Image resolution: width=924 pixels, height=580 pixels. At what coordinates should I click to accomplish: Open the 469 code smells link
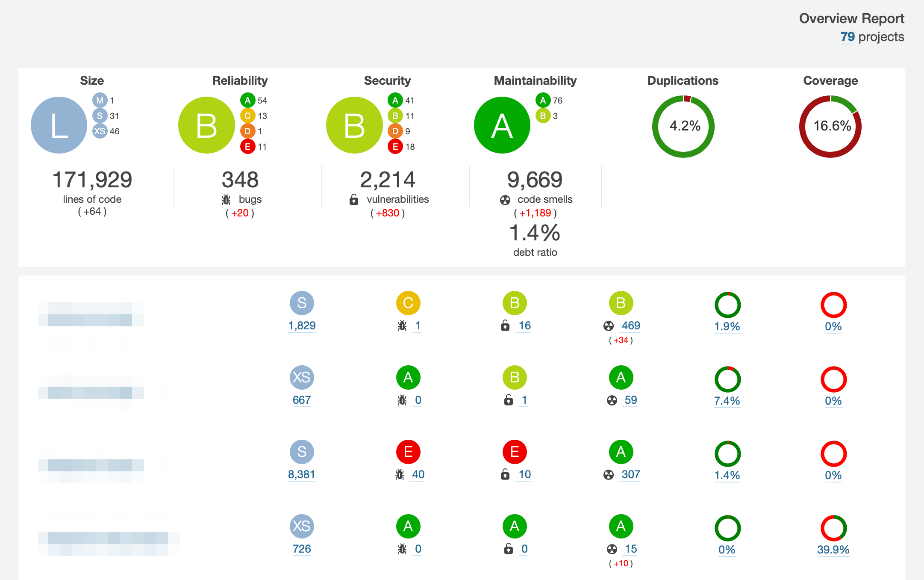pos(631,326)
